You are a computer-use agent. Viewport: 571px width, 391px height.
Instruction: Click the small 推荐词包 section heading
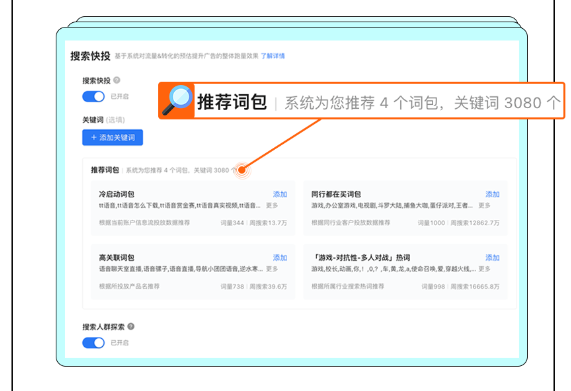tap(105, 170)
